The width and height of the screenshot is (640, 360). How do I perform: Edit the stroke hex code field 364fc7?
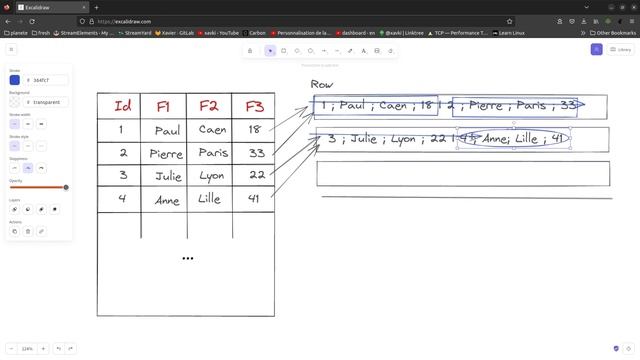coord(46,80)
